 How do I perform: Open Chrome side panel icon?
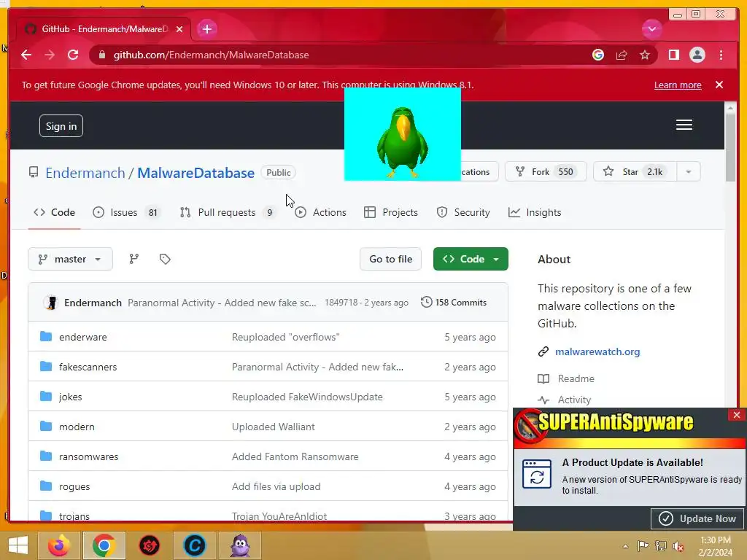[x=673, y=55]
